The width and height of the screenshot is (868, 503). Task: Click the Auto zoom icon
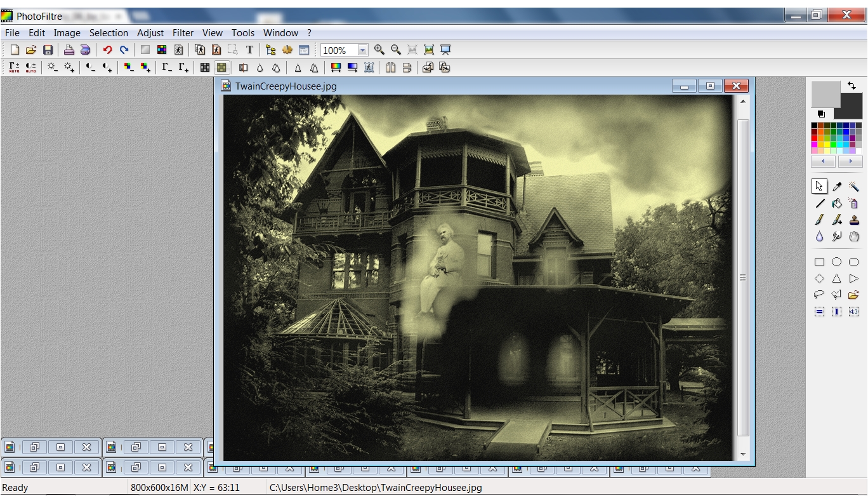[x=429, y=50]
